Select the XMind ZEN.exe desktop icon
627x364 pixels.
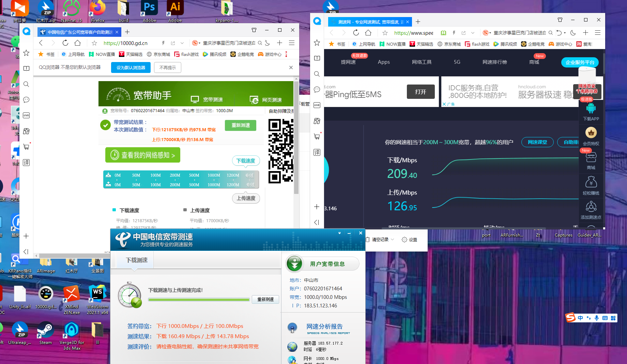click(x=72, y=300)
